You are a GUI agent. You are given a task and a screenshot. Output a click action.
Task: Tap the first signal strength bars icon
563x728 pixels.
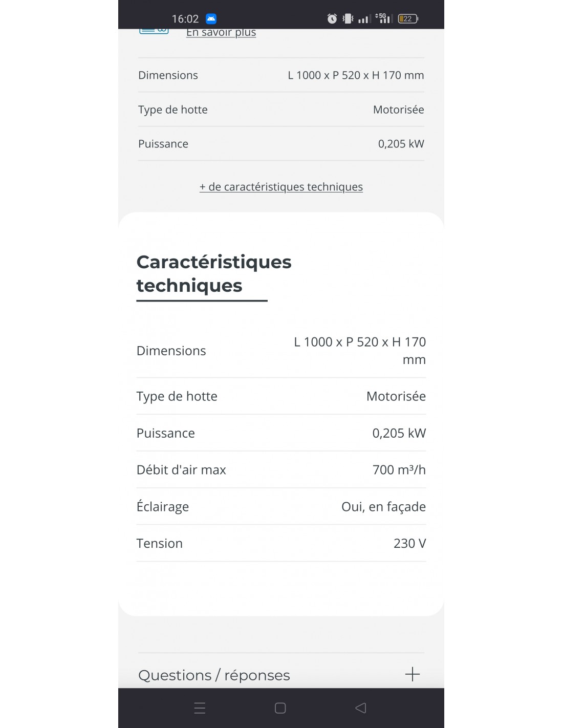coord(364,19)
